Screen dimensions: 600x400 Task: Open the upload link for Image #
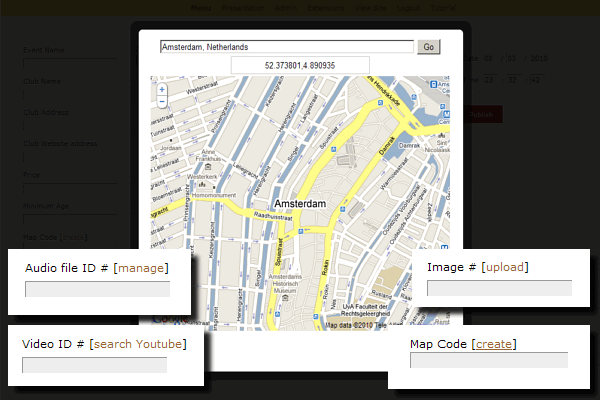click(x=505, y=267)
